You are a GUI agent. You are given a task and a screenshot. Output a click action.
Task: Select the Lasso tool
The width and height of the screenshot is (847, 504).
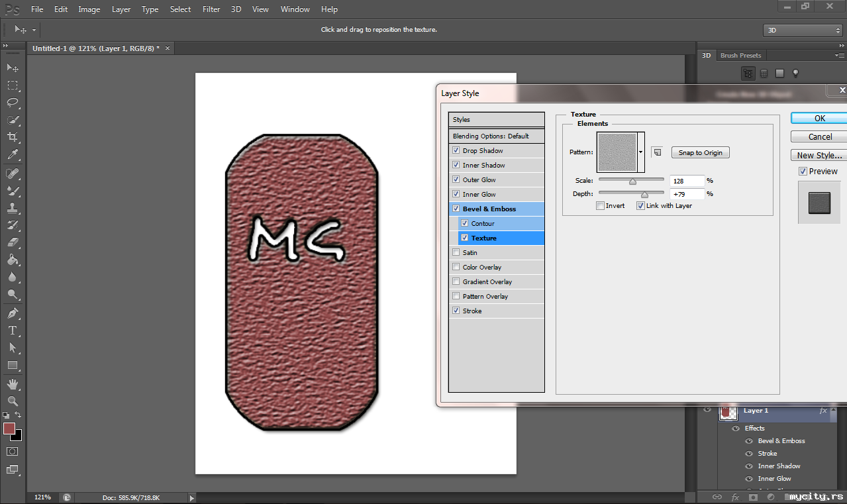coord(12,103)
